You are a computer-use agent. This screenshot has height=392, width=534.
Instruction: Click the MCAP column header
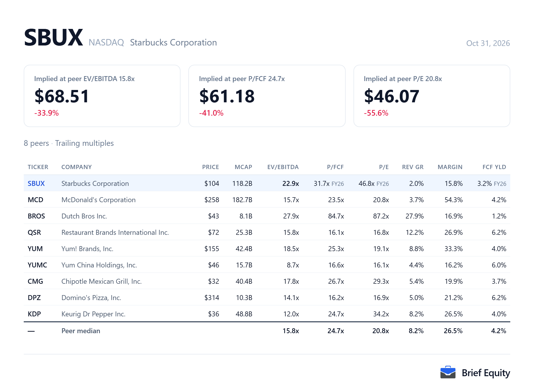[x=243, y=167]
